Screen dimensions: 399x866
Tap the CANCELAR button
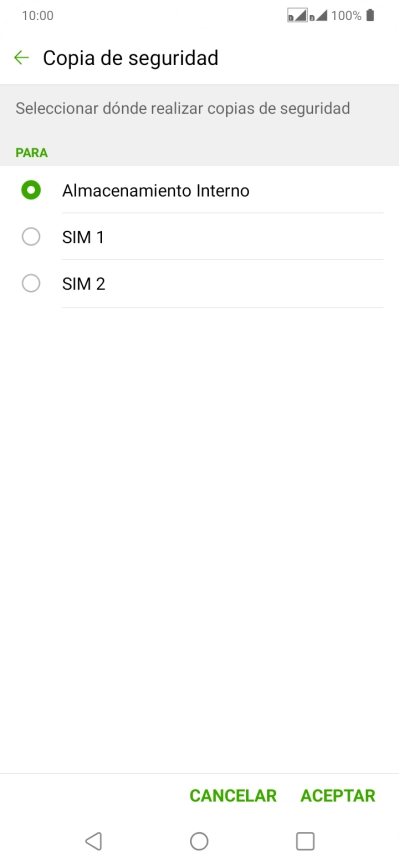[x=233, y=796]
